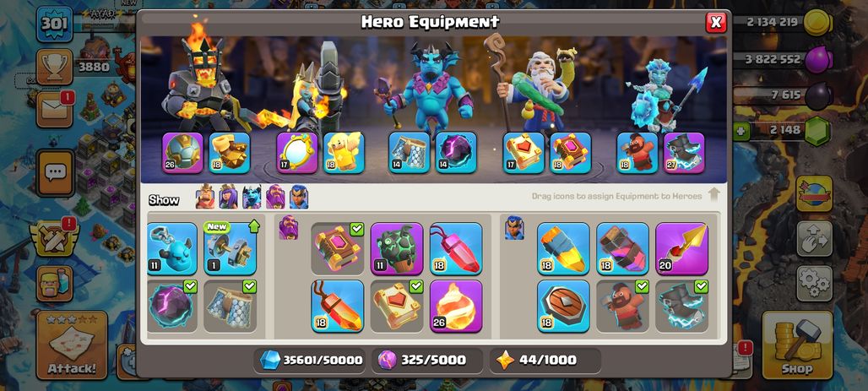This screenshot has height=391, width=868.
Task: Open the Shop menu
Action: click(x=797, y=345)
